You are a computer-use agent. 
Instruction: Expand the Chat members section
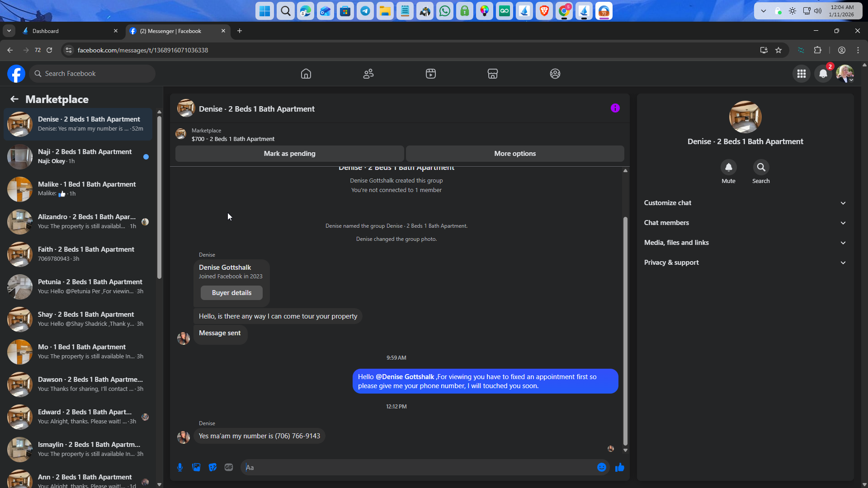click(x=745, y=223)
